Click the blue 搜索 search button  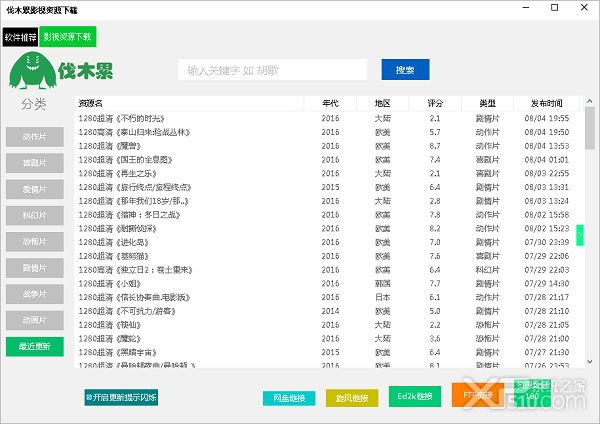click(x=405, y=70)
